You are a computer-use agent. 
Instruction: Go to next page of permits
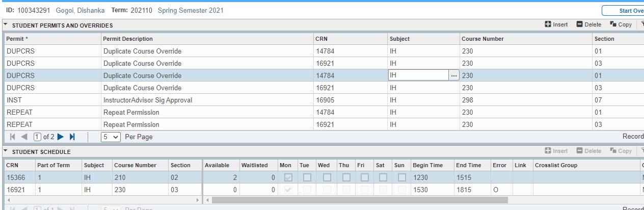(x=61, y=137)
